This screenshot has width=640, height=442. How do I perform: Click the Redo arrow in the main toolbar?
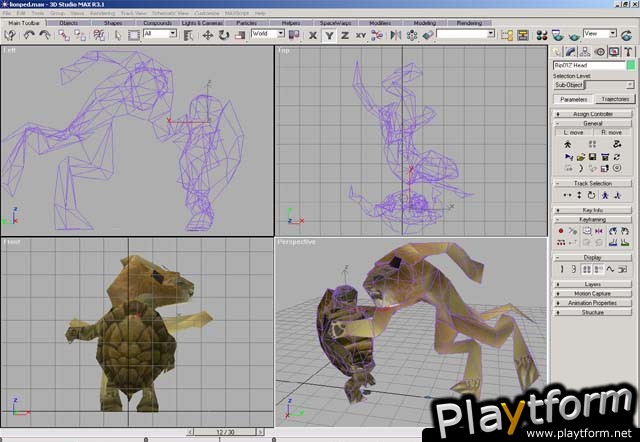[x=44, y=35]
